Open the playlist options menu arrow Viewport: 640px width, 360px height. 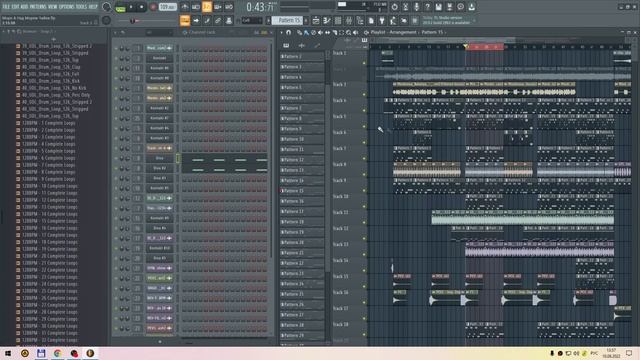[x=282, y=32]
